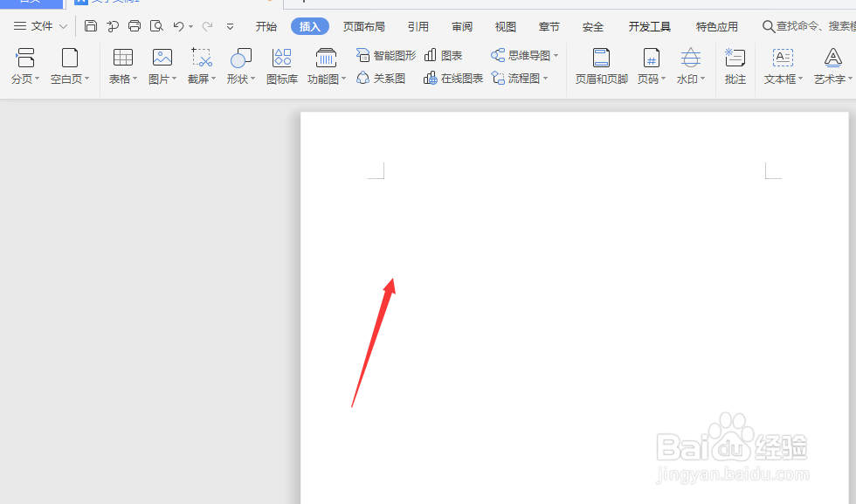Start a screenshot capture (截屏)
Screen dimensions: 856x504
(202, 66)
